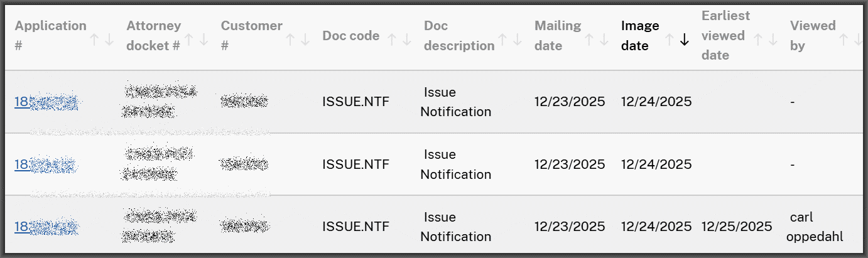Sort Doc description ascending arrow

point(503,40)
